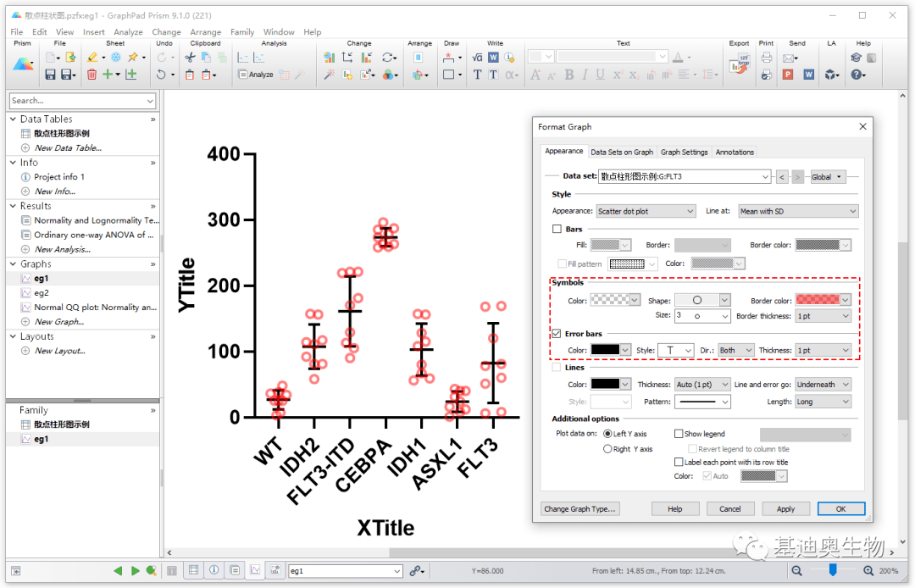This screenshot has height=588, width=915.
Task: Switch to the Graph Settings tab
Action: click(684, 153)
